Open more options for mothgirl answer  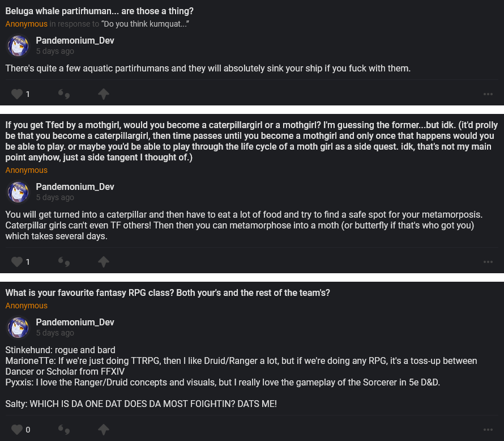488,262
